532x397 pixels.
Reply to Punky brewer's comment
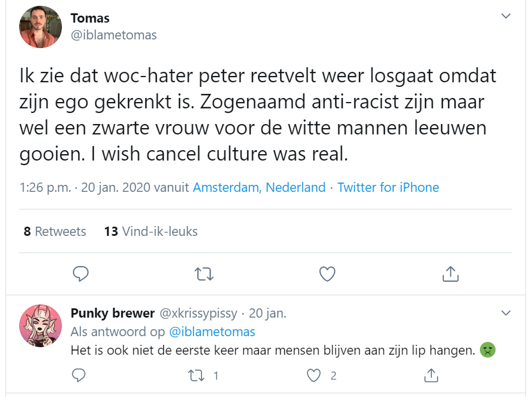tap(79, 375)
